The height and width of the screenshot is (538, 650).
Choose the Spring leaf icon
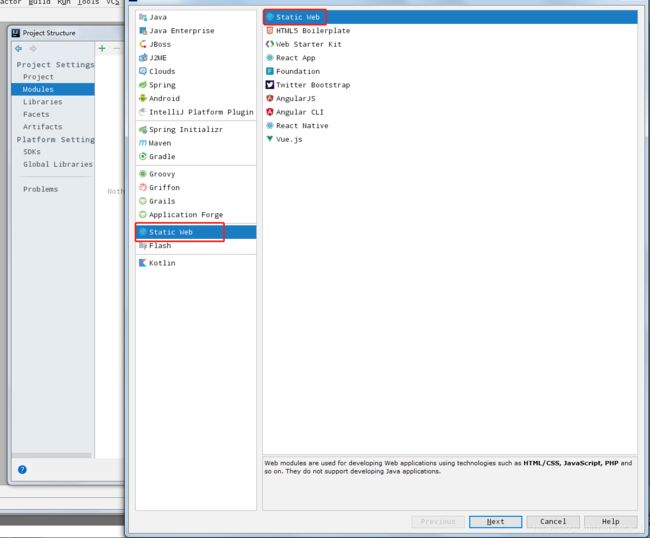click(x=143, y=85)
